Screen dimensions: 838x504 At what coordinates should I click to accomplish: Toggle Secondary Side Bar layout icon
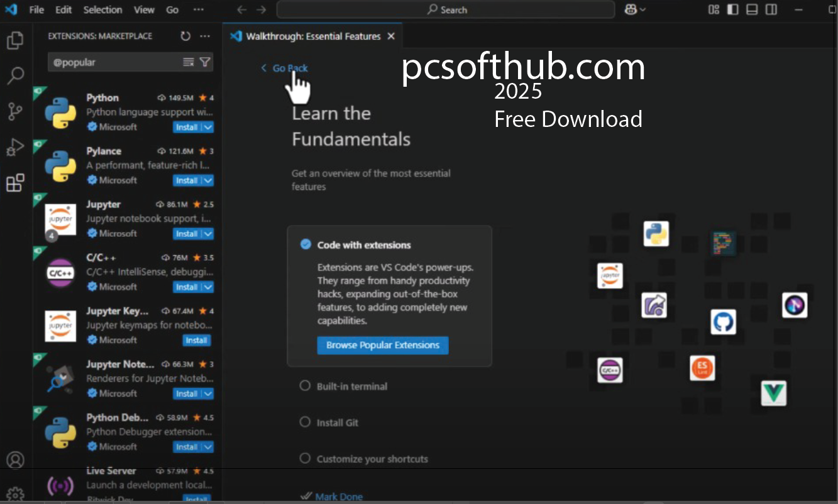point(771,9)
